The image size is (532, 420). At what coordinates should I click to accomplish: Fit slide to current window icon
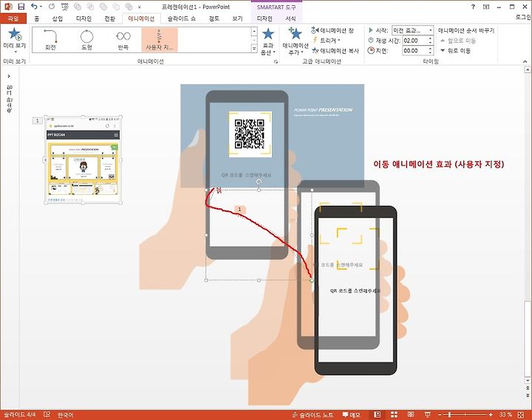(522, 415)
